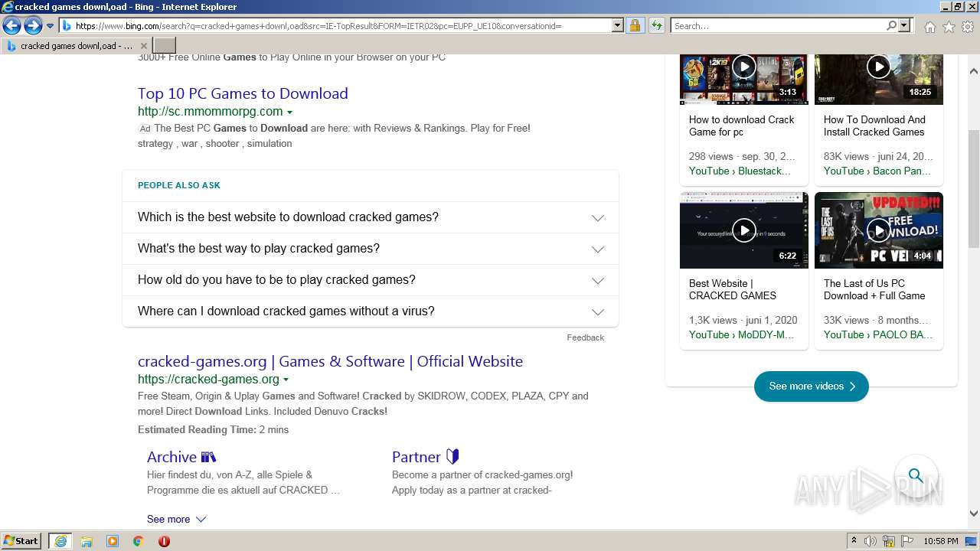
Task: Click 'YouTube › Bluestack...' source text
Action: (x=740, y=171)
